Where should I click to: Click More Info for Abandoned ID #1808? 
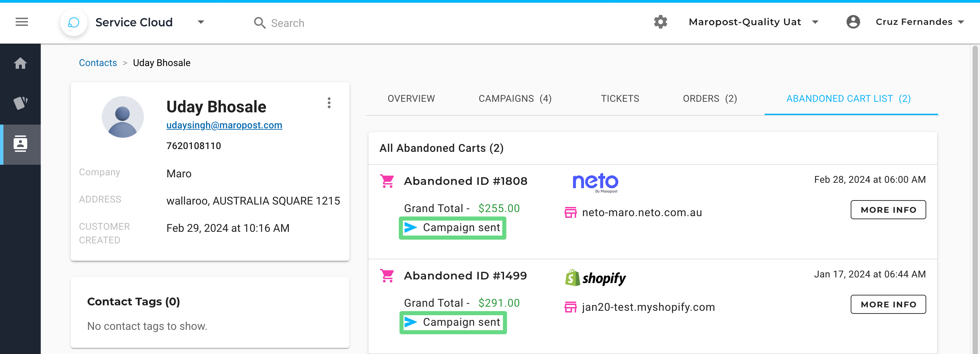(x=888, y=210)
